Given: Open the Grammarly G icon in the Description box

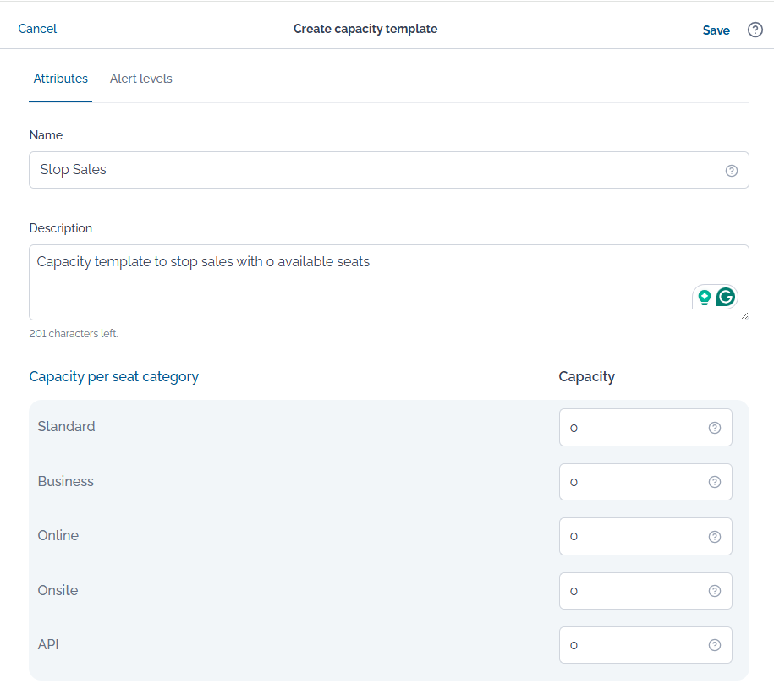Looking at the screenshot, I should [725, 297].
